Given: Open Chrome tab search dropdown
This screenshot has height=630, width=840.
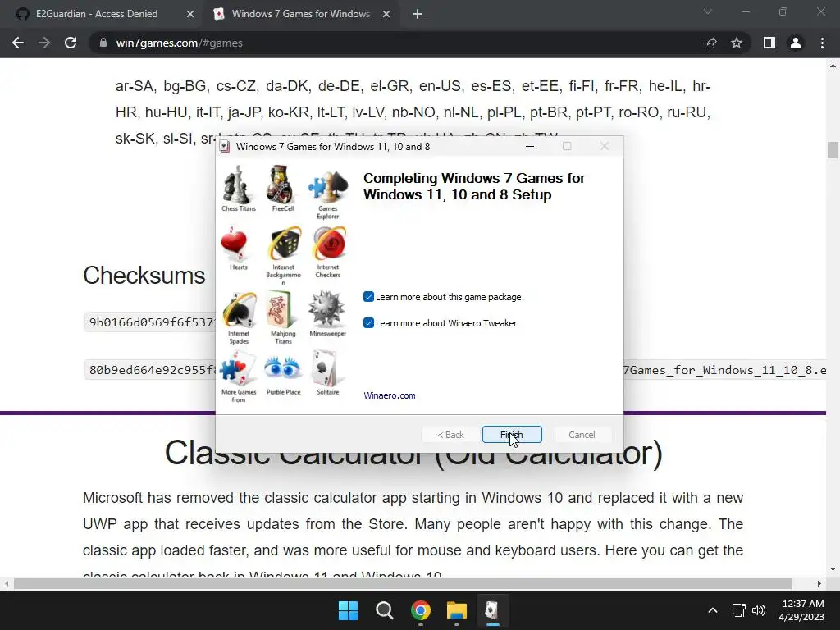Looking at the screenshot, I should tap(708, 11).
